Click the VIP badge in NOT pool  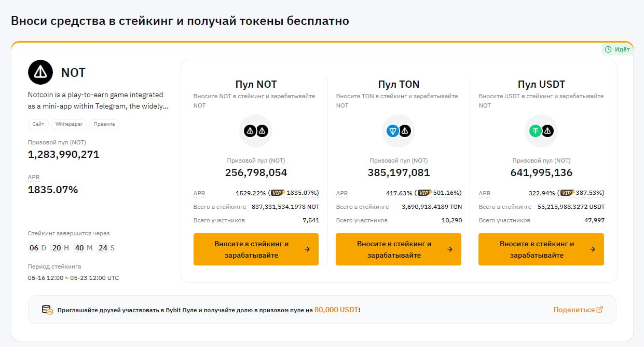(279, 193)
